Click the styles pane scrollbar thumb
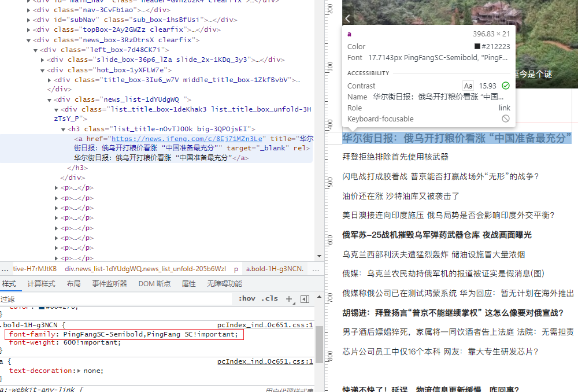The image size is (578, 392). [x=319, y=345]
